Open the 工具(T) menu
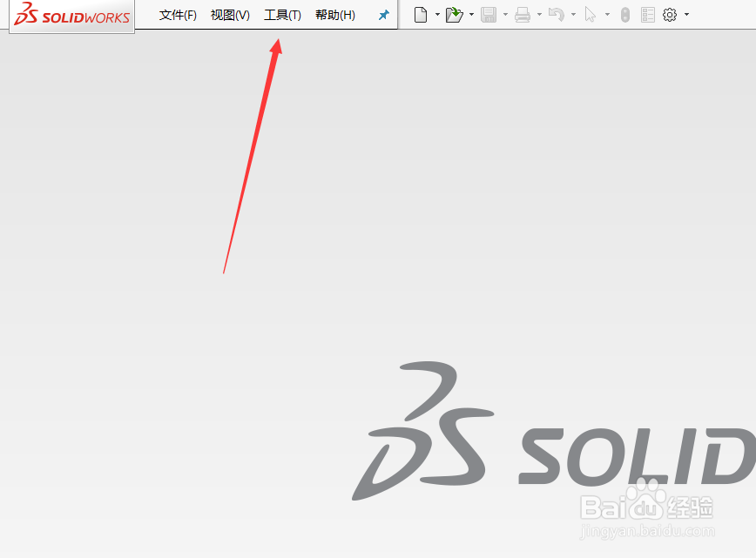Image resolution: width=756 pixels, height=558 pixels. (282, 16)
